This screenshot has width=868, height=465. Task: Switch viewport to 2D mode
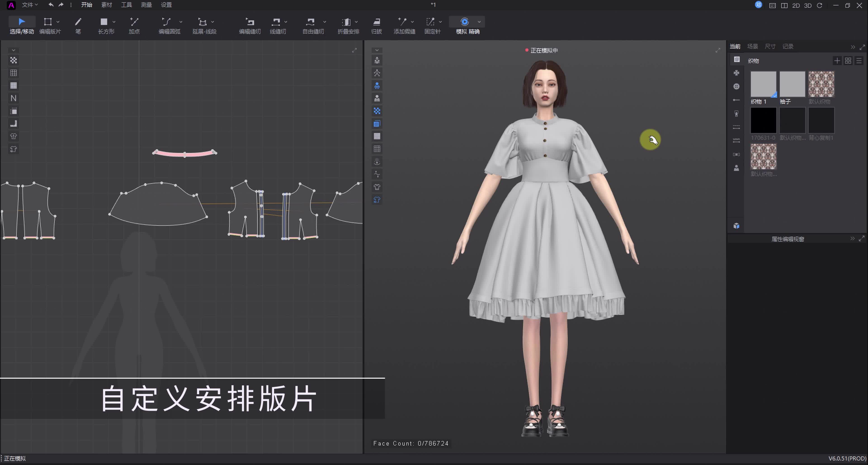(796, 5)
